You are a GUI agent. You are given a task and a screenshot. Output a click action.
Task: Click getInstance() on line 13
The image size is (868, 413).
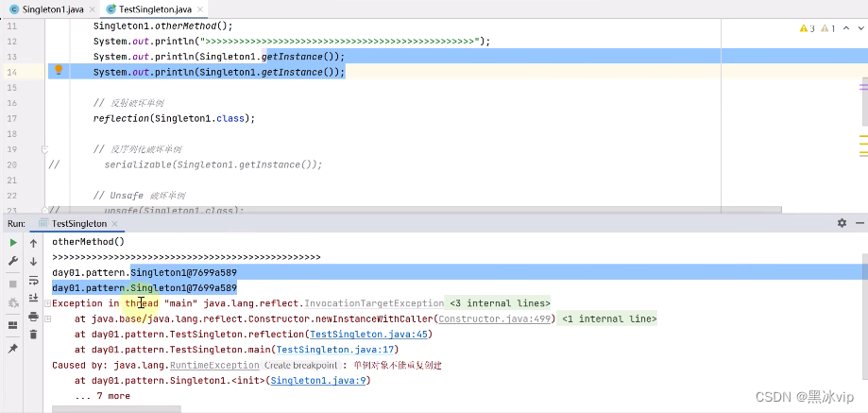299,57
